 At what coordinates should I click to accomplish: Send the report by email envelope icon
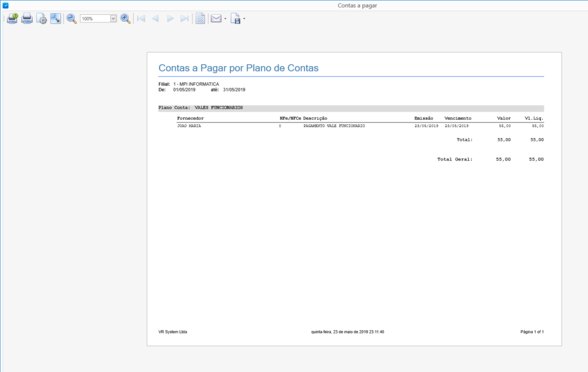click(x=216, y=18)
